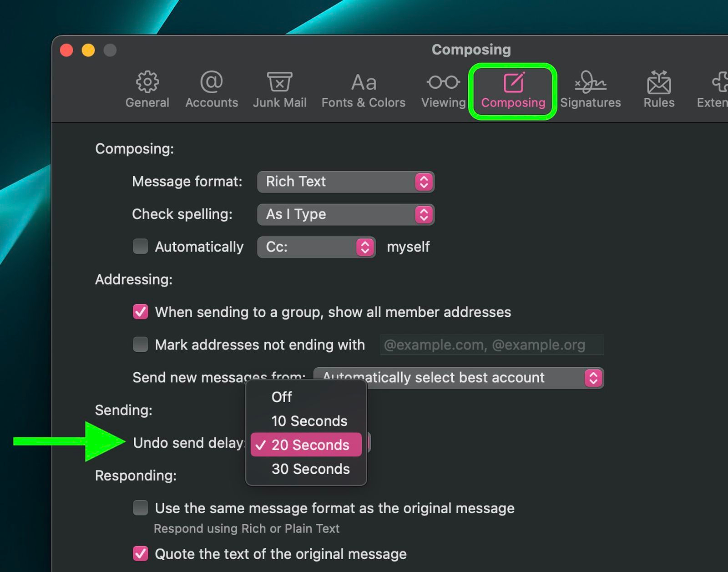Switch to the Rules tab label
The image size is (728, 572).
tap(659, 103)
